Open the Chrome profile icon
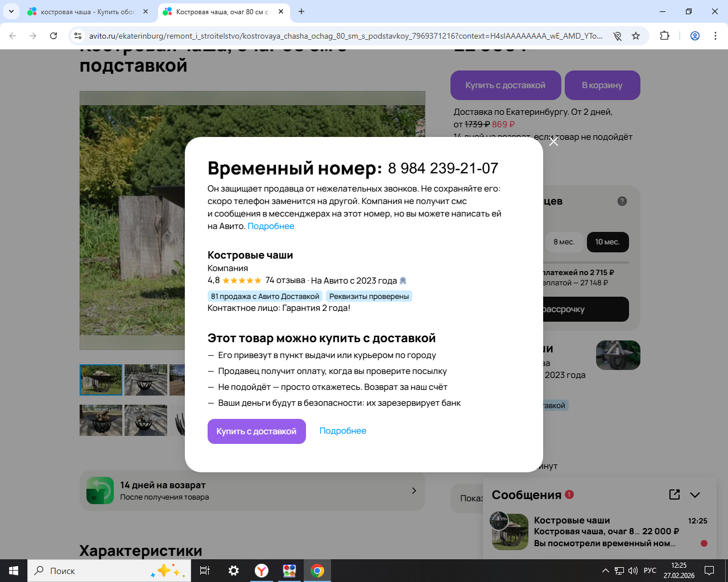728x582 pixels. click(695, 36)
